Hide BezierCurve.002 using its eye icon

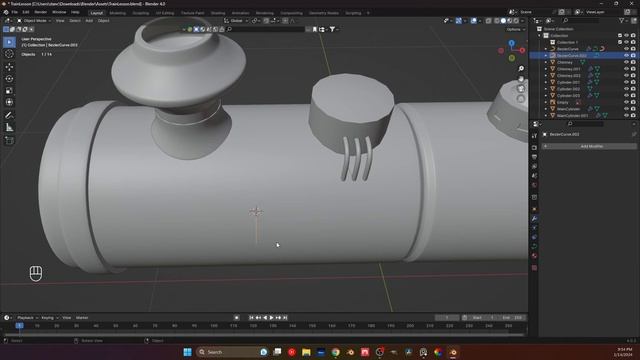click(626, 56)
